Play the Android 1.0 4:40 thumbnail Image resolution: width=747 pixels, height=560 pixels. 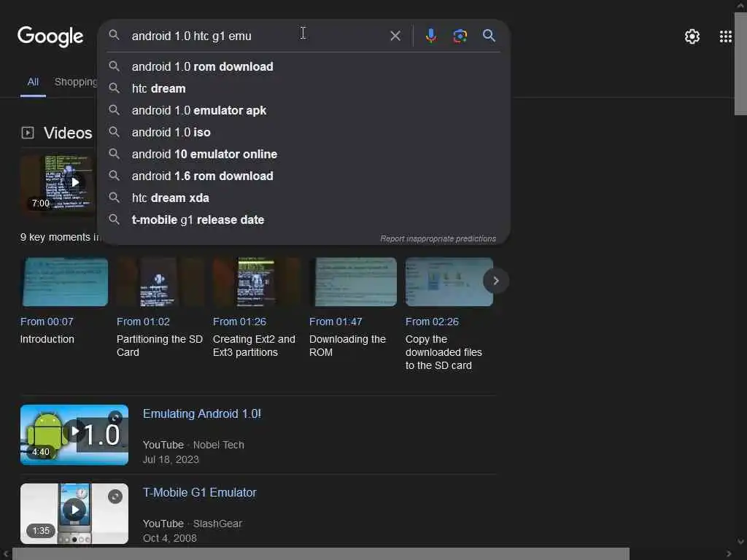point(74,435)
